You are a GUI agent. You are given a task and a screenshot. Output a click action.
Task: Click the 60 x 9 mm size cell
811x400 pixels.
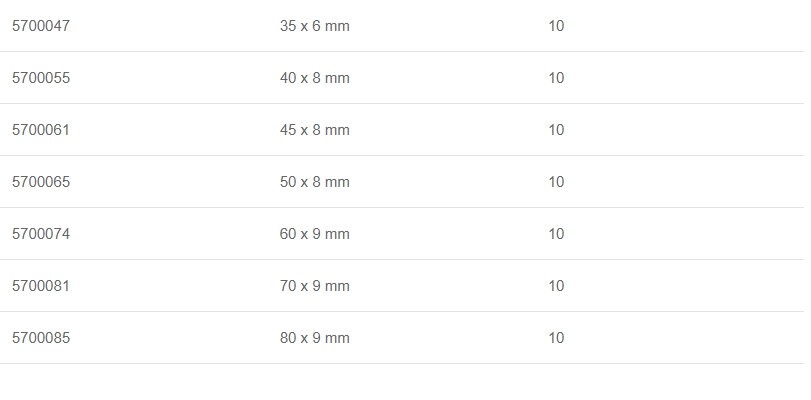click(x=314, y=234)
